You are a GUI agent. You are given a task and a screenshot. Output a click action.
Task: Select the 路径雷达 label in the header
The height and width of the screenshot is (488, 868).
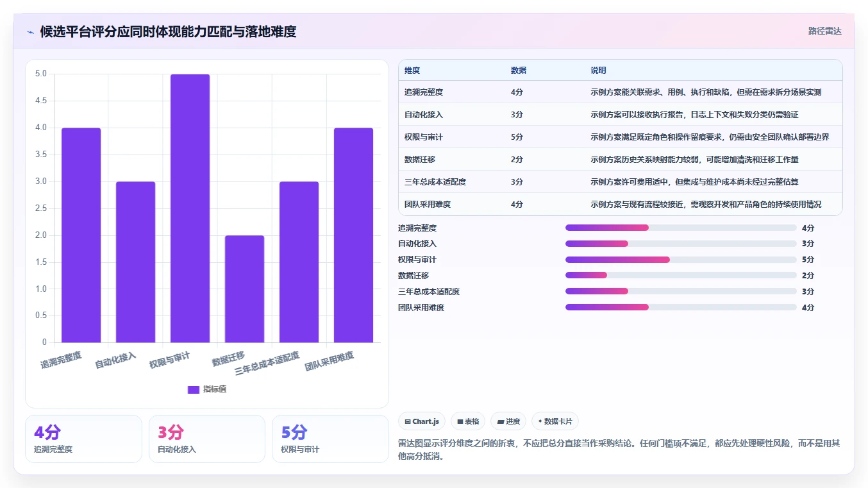point(824,31)
